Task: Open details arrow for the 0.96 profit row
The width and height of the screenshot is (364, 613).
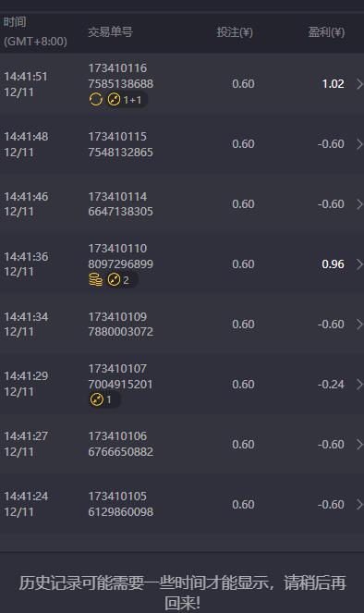Action: point(359,264)
